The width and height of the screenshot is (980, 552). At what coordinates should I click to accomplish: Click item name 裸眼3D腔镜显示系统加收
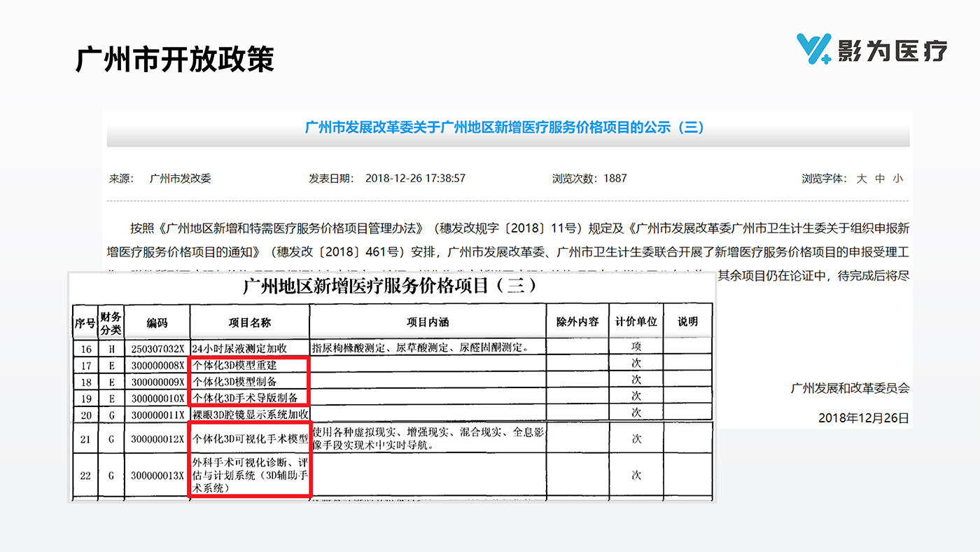251,415
